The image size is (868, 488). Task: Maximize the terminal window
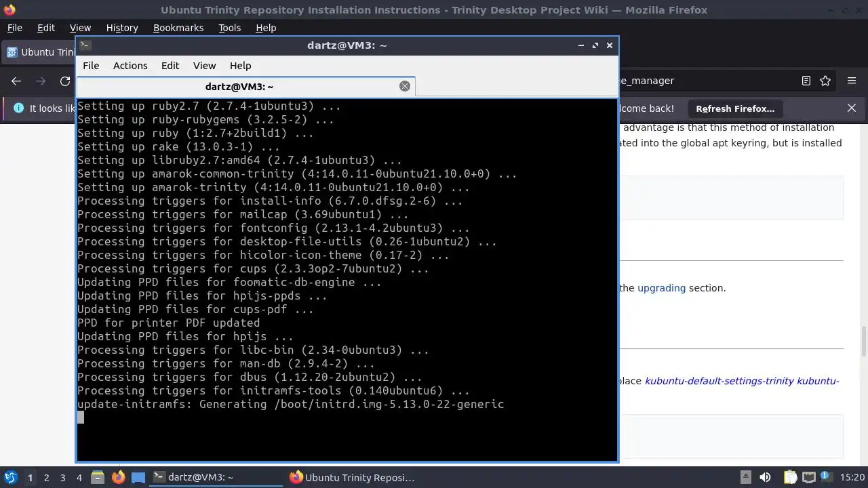coord(595,45)
